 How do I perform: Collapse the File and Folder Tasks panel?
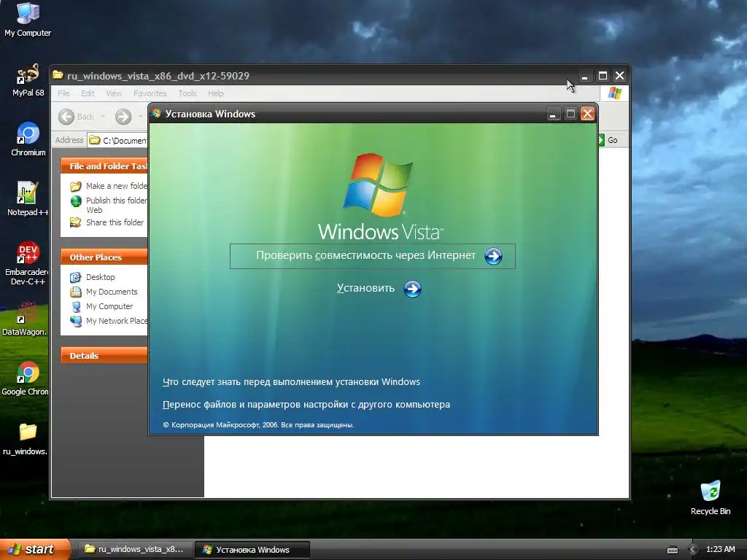(104, 166)
